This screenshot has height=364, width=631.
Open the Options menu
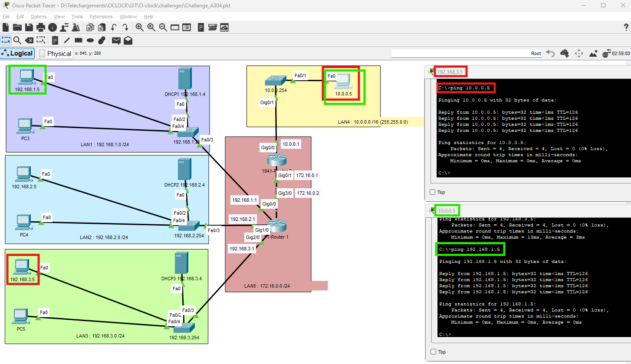coord(39,16)
